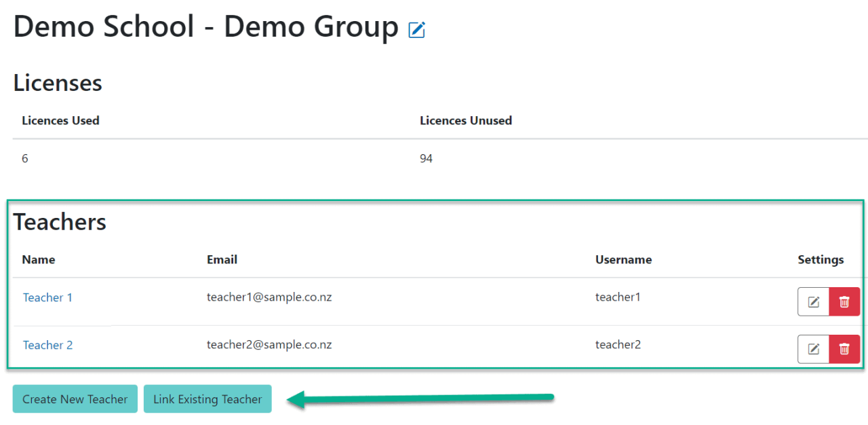Open the edit settings icon for Teacher 1
This screenshot has height=425, width=868.
(813, 301)
